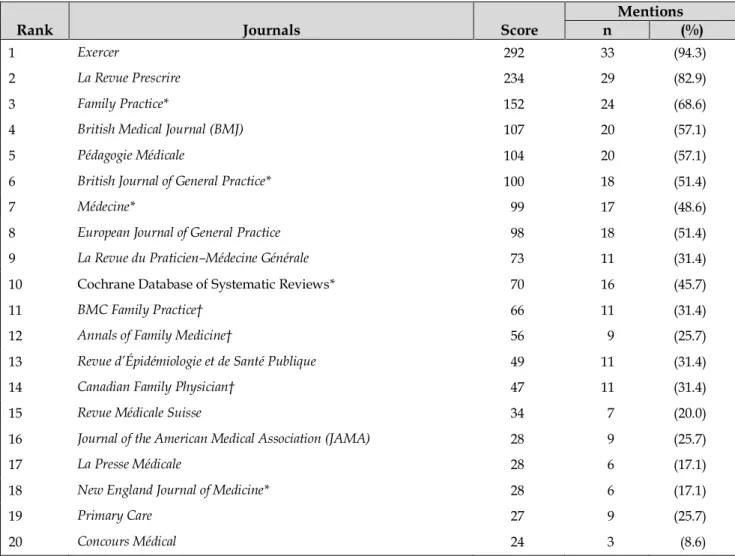Select the journal name Exercer

coord(98,52)
